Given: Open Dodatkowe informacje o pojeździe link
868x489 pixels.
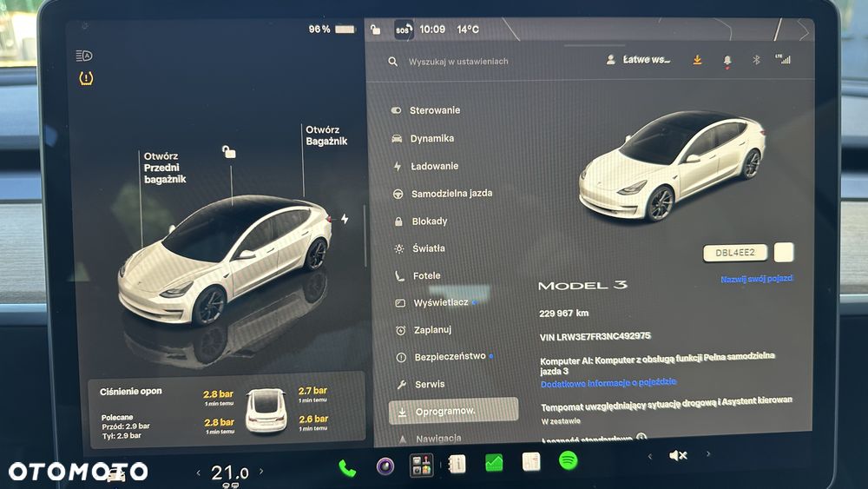Looking at the screenshot, I should [x=608, y=383].
